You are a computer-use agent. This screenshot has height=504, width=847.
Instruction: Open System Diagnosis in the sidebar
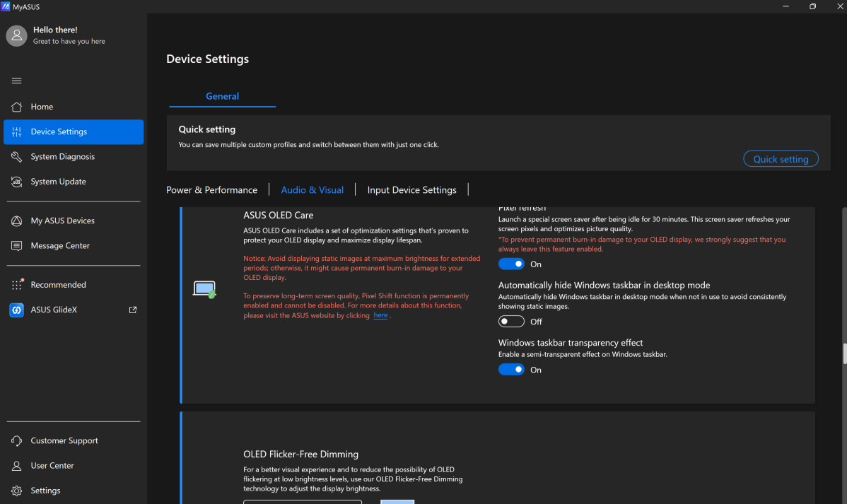[74, 157]
